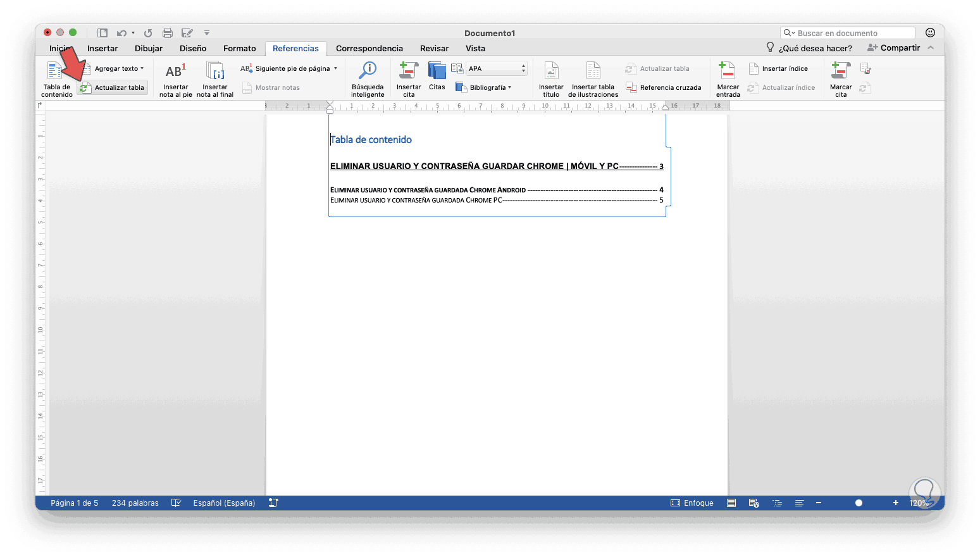Insert a footnote with Insertar nota al pie
The image size is (980, 557).
(x=175, y=79)
